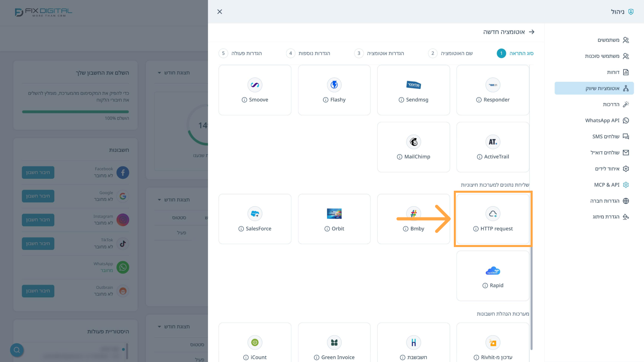Select the חשבשבת accounting integration
The height and width of the screenshot is (362, 644).
(x=414, y=343)
